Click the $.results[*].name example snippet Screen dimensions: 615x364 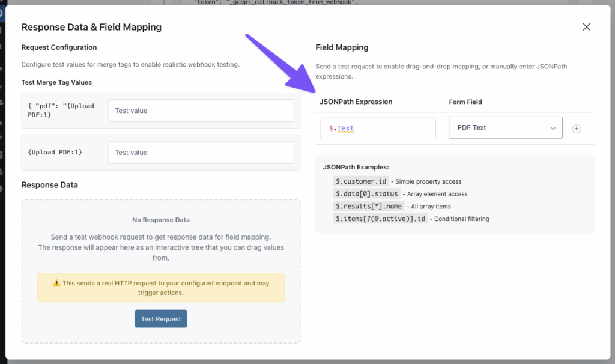[368, 206]
